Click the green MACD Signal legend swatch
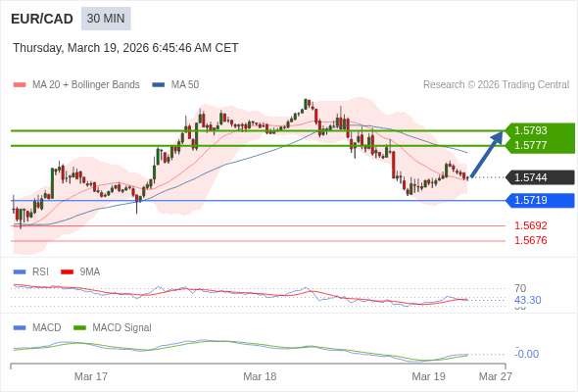The height and width of the screenshot is (392, 578). click(79, 328)
